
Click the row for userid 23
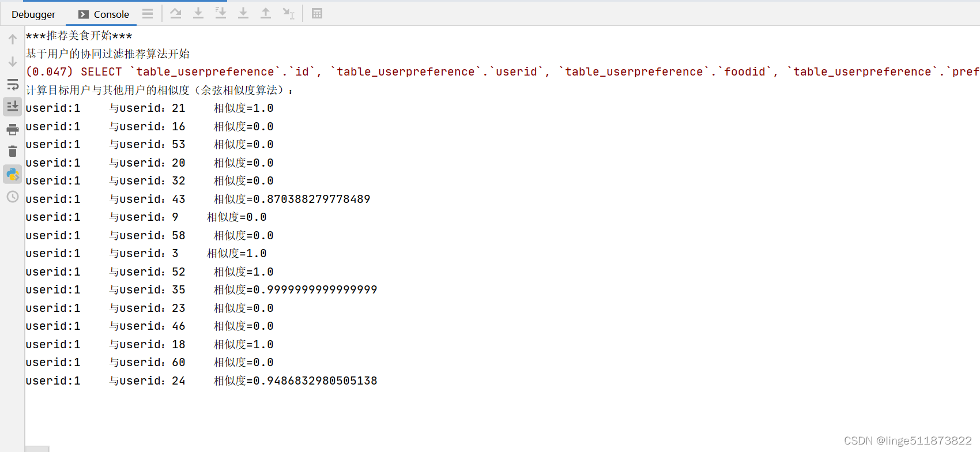149,308
